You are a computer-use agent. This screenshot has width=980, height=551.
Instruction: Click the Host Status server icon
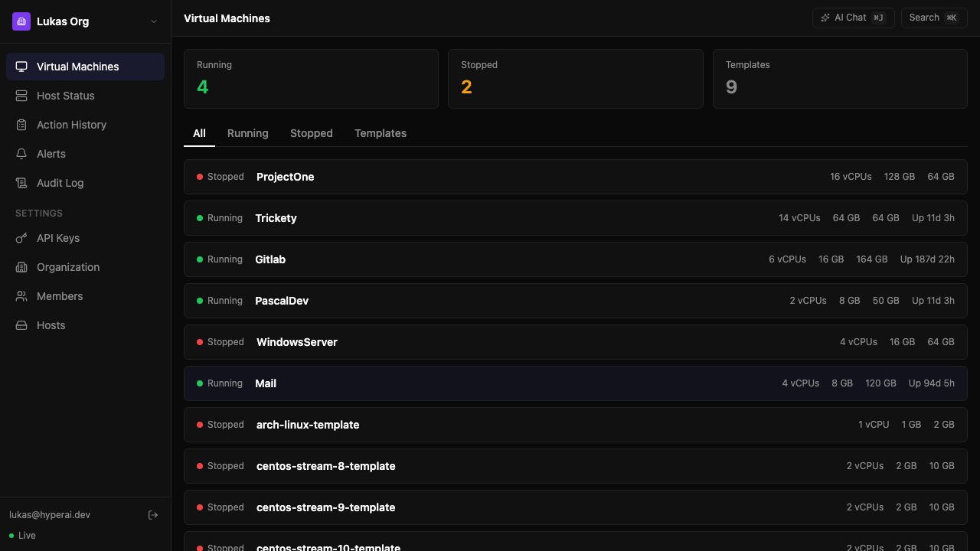coord(21,96)
